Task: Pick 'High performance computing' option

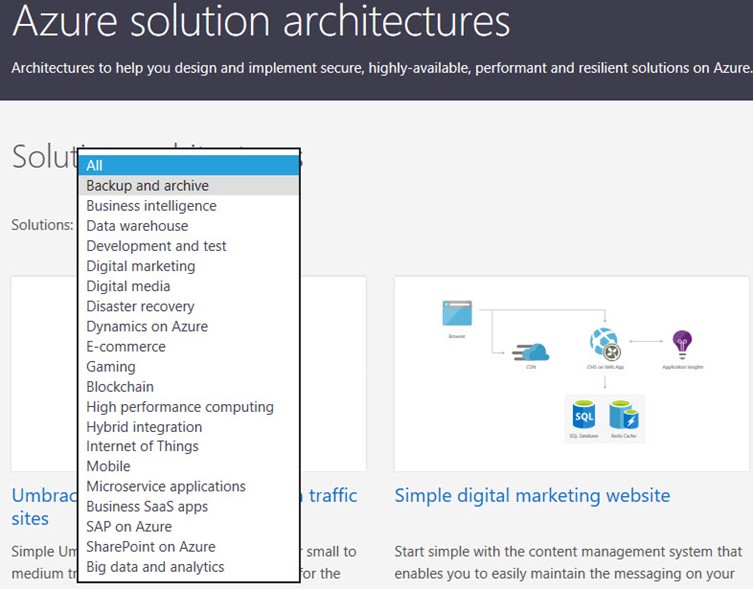Action: point(189,407)
